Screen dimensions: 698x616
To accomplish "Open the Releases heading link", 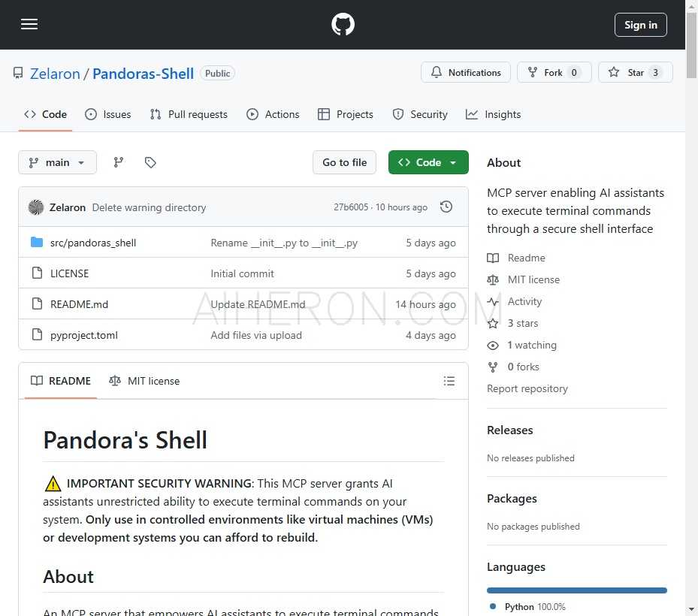I will click(x=509, y=430).
